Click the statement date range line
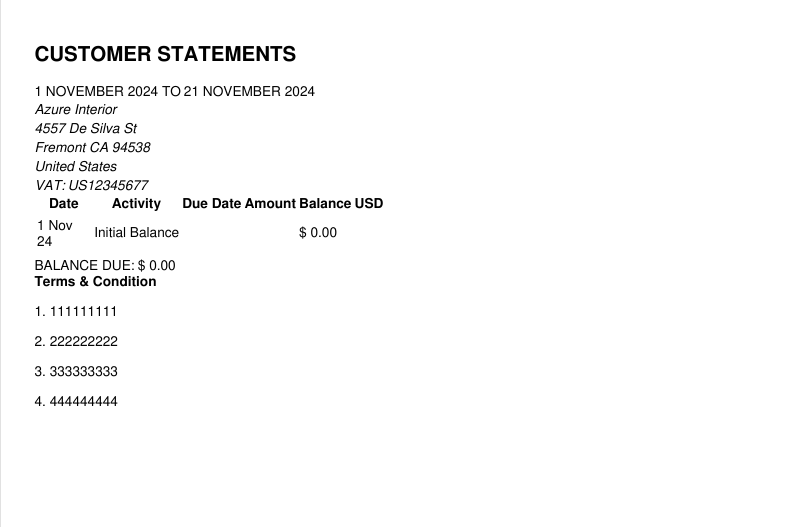Image resolution: width=792 pixels, height=527 pixels. tap(175, 91)
